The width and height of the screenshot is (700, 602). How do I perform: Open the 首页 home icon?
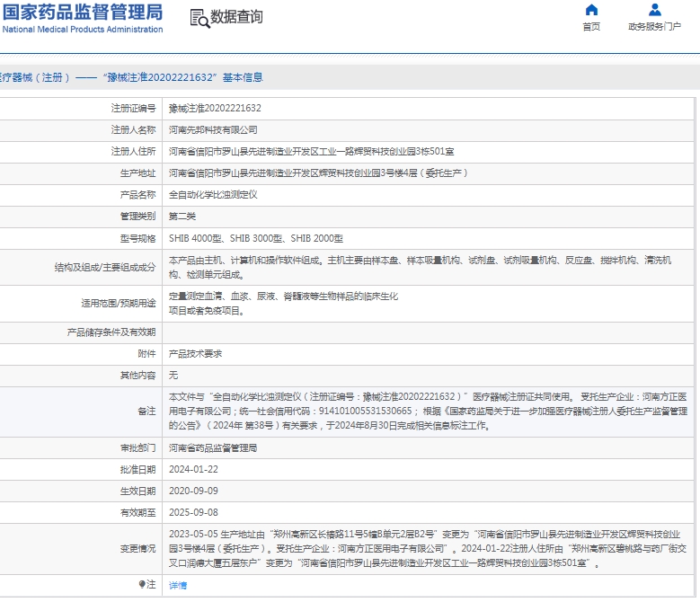tap(591, 10)
